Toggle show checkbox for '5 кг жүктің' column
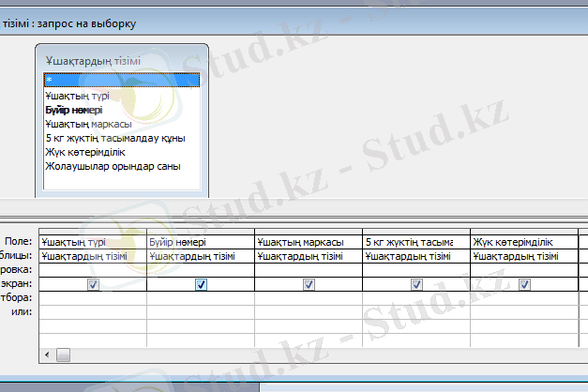Viewport: 588px width, 392px height. 416,284
